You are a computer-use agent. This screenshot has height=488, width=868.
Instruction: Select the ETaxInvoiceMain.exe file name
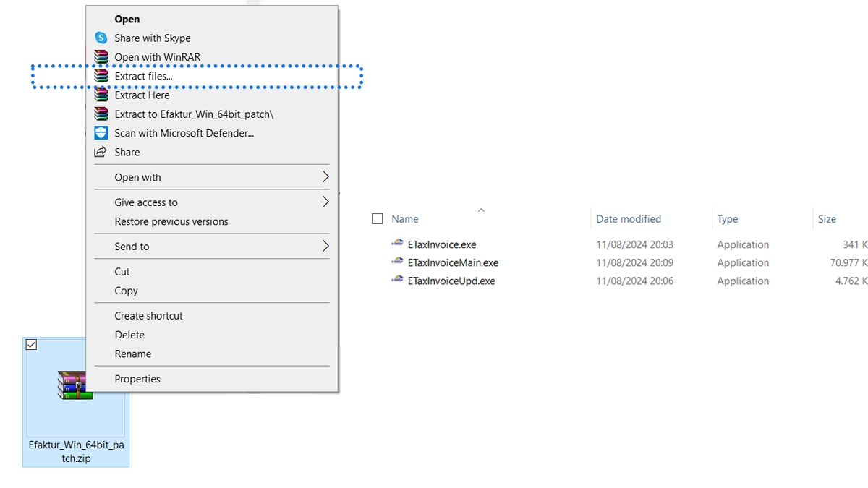(453, 262)
